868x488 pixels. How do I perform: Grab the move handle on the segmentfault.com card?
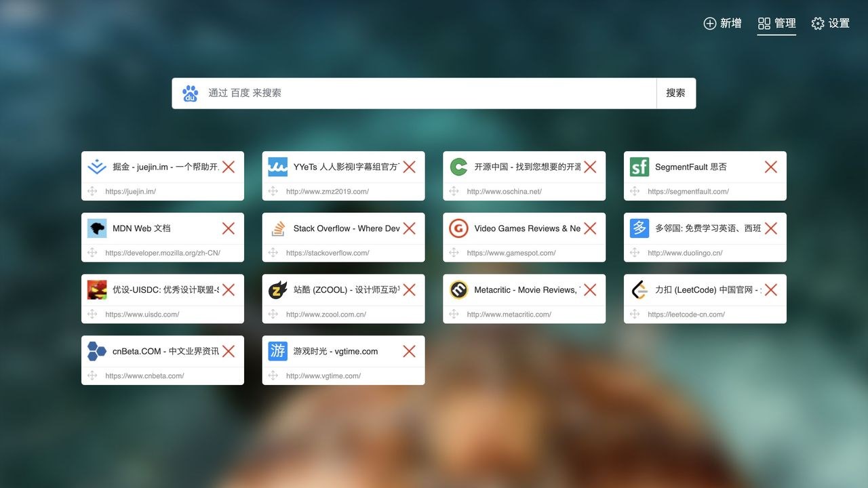pyautogui.click(x=635, y=191)
